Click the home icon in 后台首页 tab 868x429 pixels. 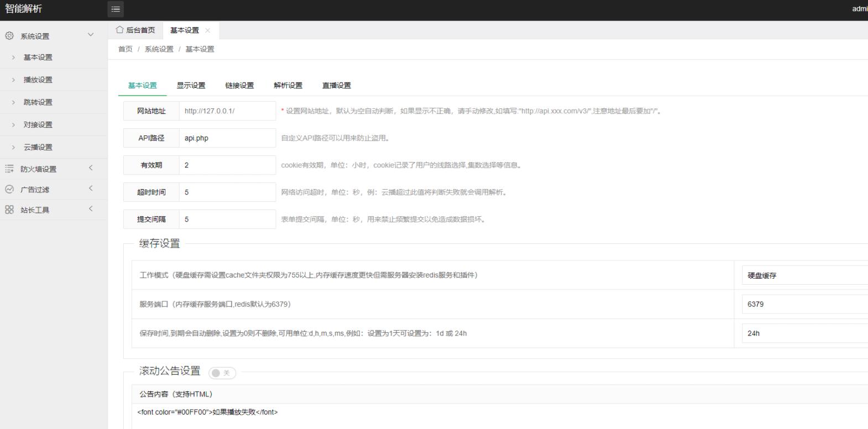[120, 30]
